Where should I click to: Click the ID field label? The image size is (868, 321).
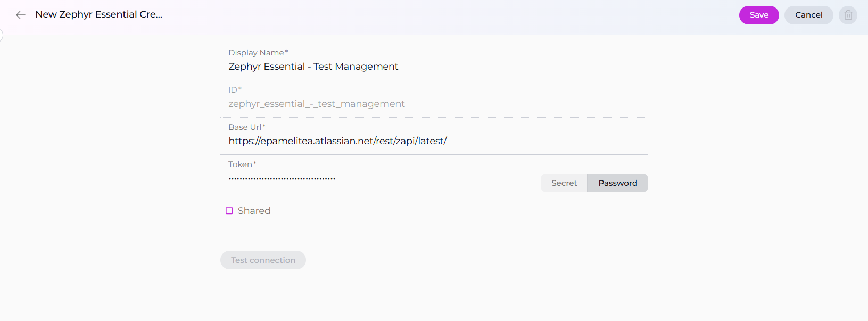[x=233, y=90]
